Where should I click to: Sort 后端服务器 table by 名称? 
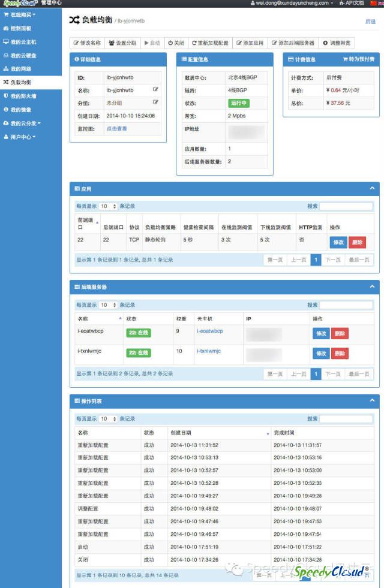pos(99,319)
